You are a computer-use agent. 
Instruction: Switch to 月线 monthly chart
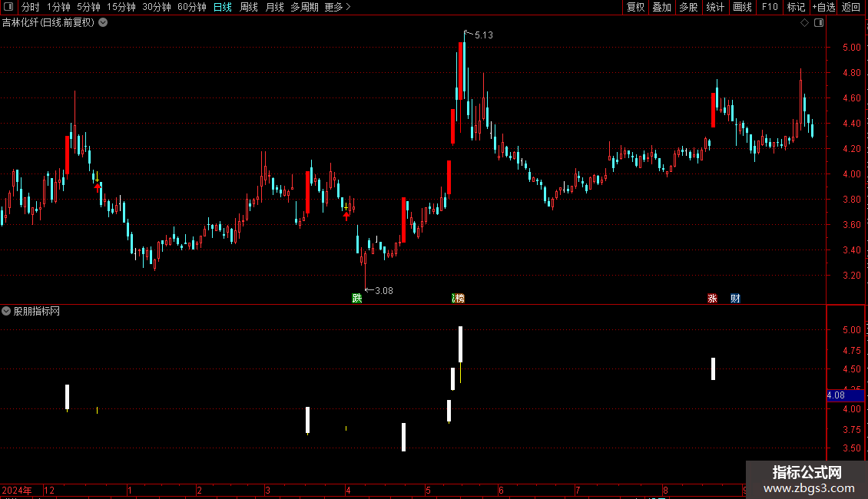pos(274,7)
